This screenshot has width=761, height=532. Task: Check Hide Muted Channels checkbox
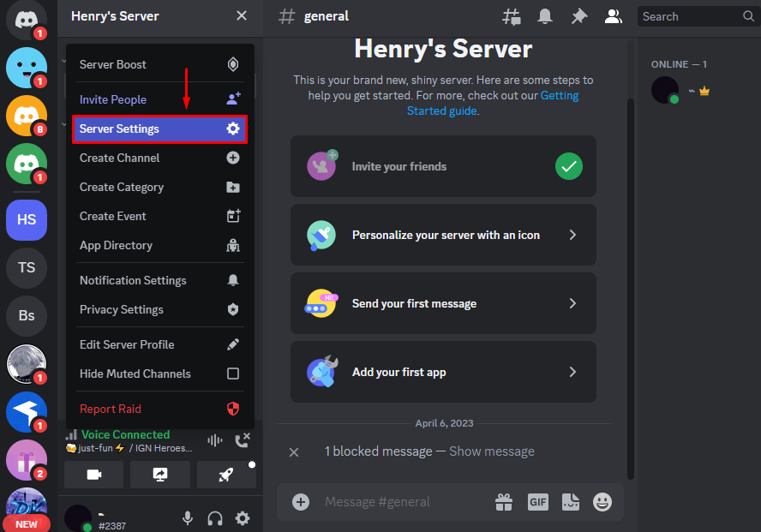point(233,374)
